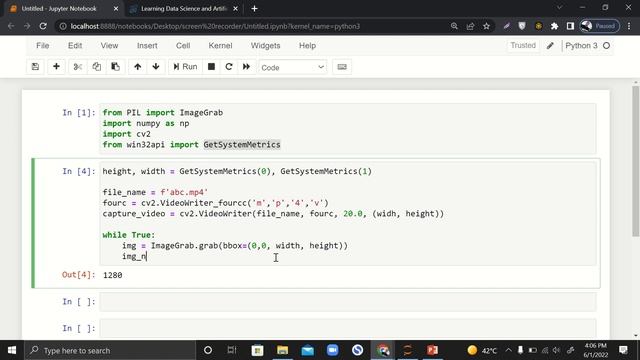This screenshot has height=360, width=640.
Task: Open PowerPoint from taskbar
Action: click(x=432, y=350)
